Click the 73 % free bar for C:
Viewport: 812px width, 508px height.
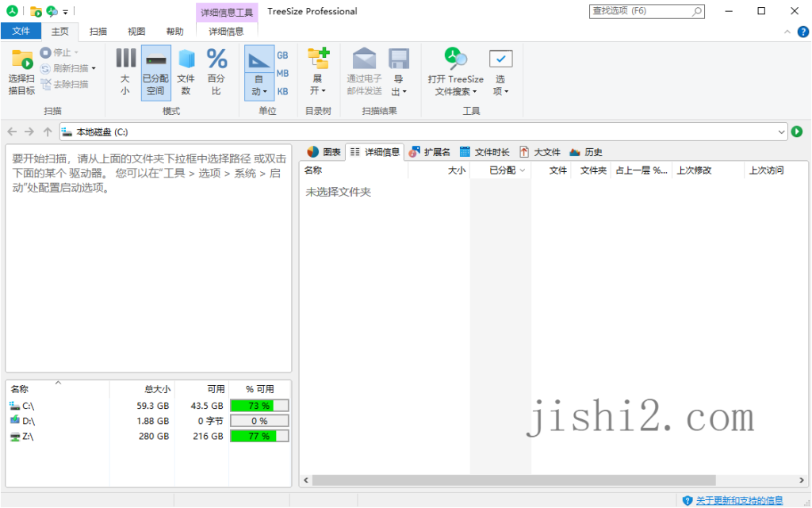click(x=259, y=406)
